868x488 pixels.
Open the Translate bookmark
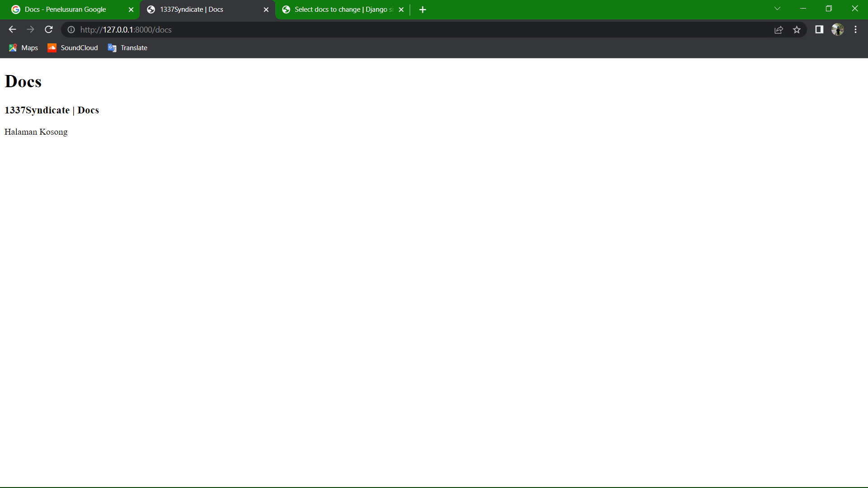pyautogui.click(x=127, y=48)
